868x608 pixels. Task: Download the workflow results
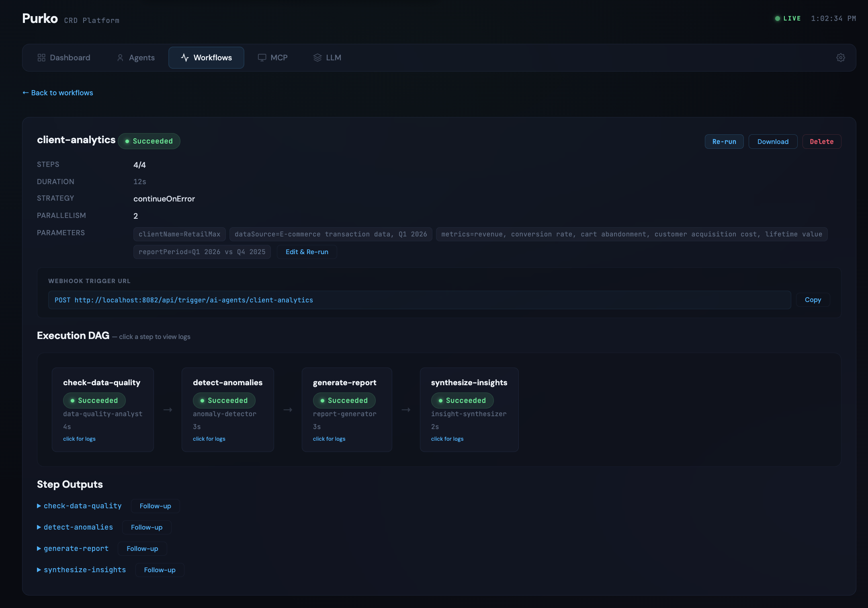click(773, 142)
